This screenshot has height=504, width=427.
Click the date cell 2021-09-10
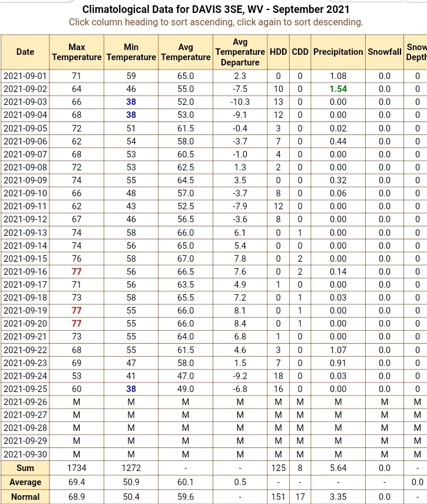25,193
